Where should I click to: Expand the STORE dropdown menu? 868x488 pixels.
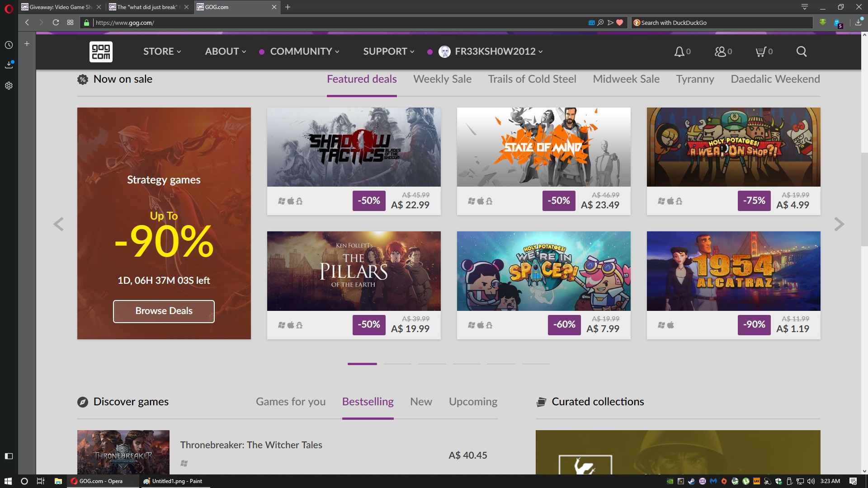coord(162,52)
